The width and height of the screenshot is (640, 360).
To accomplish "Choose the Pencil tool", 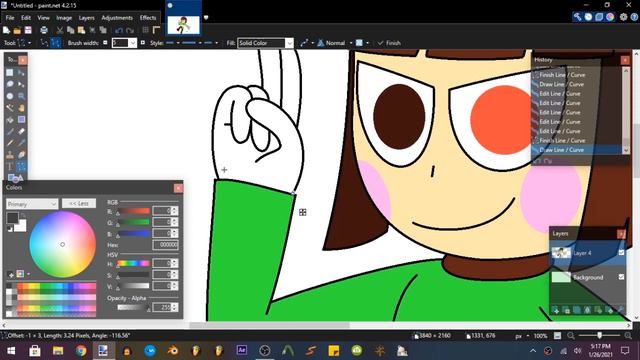I will [x=10, y=143].
